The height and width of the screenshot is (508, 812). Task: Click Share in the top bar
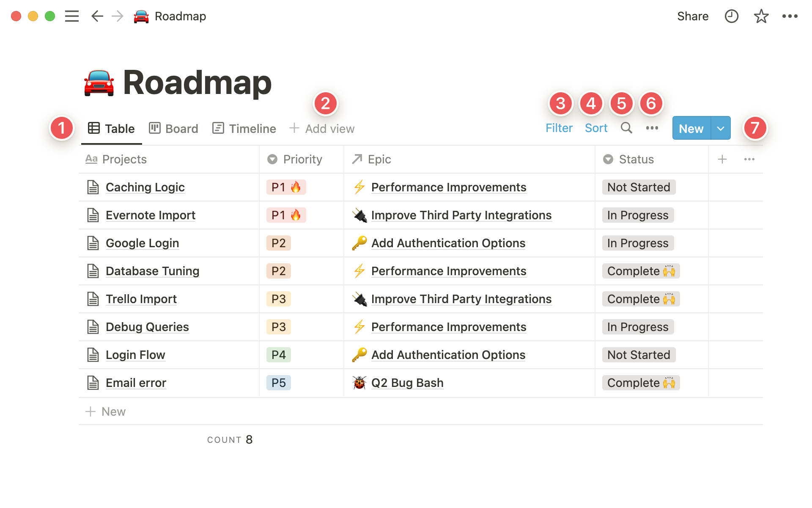click(x=692, y=17)
